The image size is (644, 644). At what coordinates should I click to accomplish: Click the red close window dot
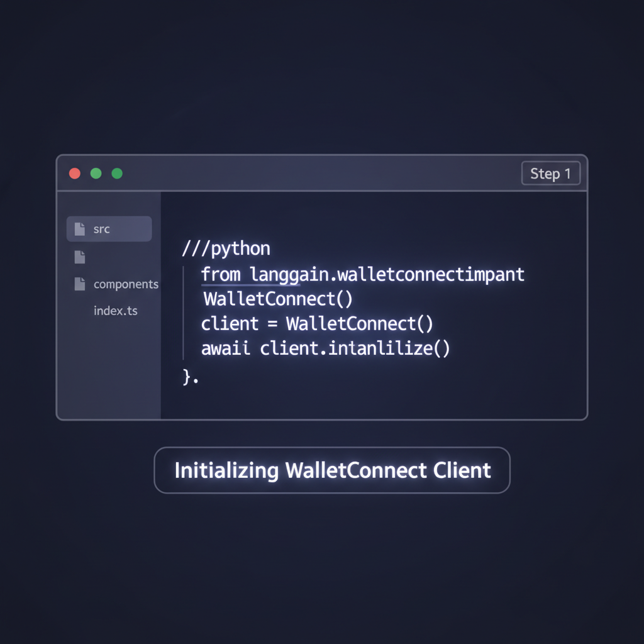pos(75,174)
